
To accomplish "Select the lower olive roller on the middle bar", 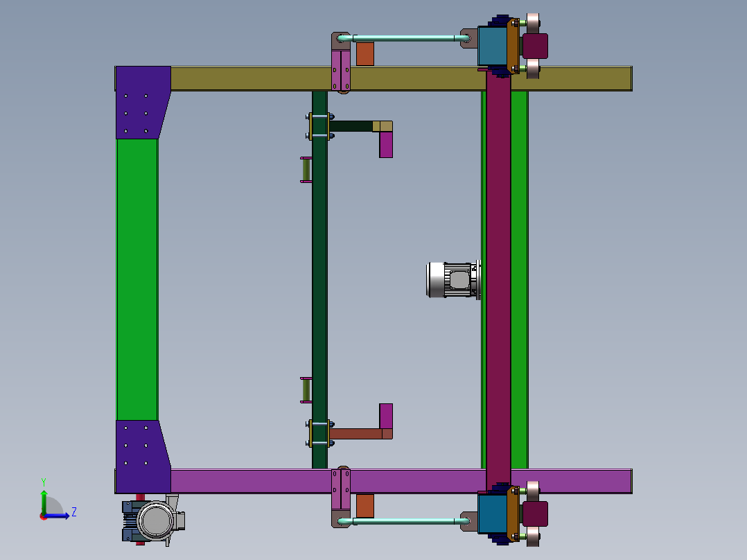I will pos(306,390).
